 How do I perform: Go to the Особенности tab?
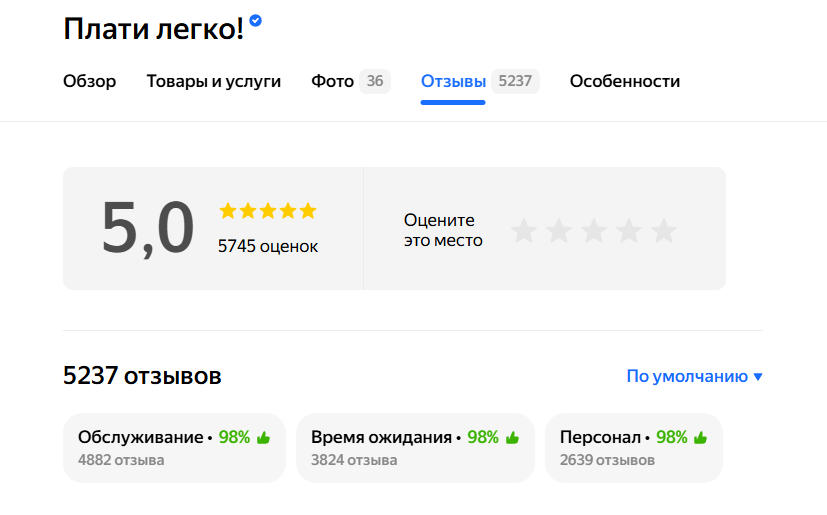coord(624,81)
